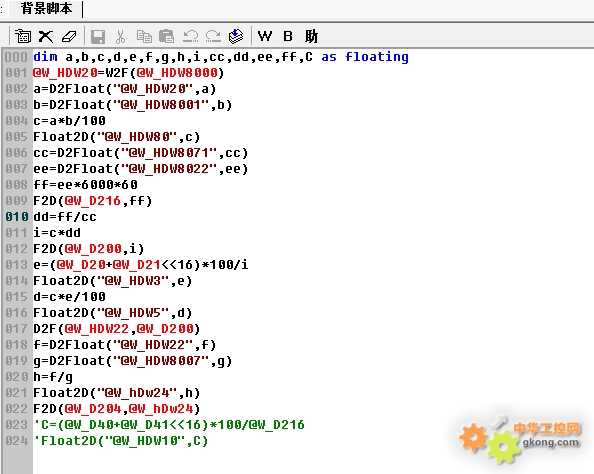Click the Undo arrow icon
The width and height of the screenshot is (594, 474).
coord(190,36)
